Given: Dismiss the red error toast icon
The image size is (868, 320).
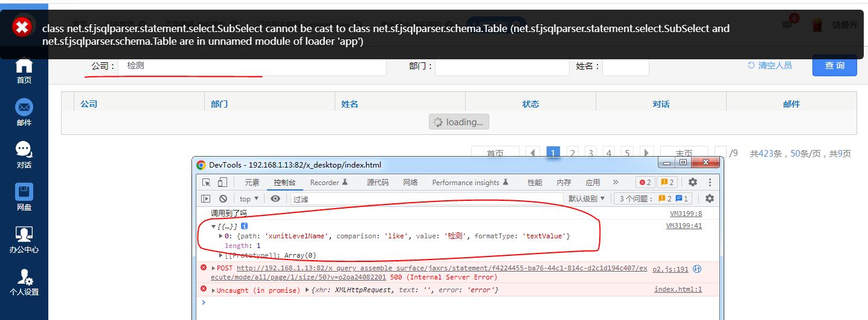Looking at the screenshot, I should pyautogui.click(x=22, y=27).
